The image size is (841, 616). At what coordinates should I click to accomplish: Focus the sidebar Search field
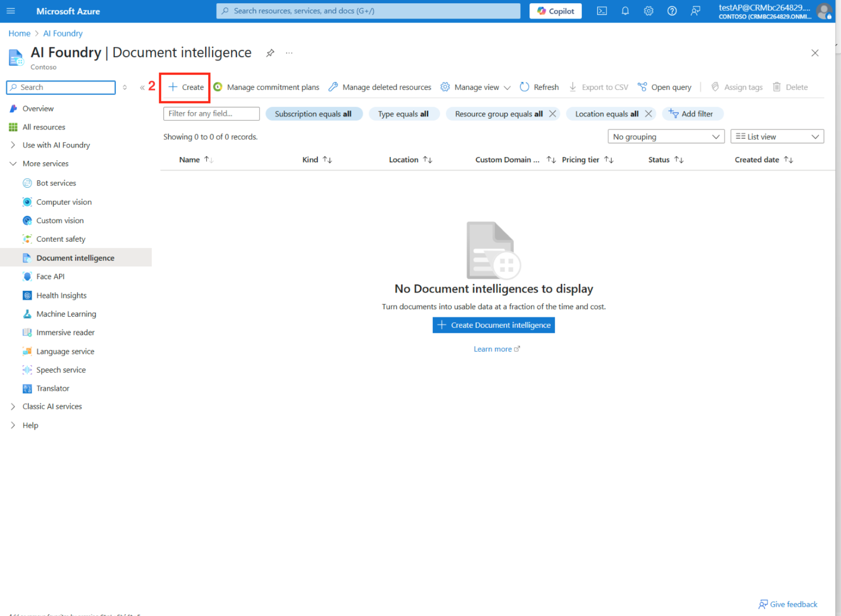[61, 87]
